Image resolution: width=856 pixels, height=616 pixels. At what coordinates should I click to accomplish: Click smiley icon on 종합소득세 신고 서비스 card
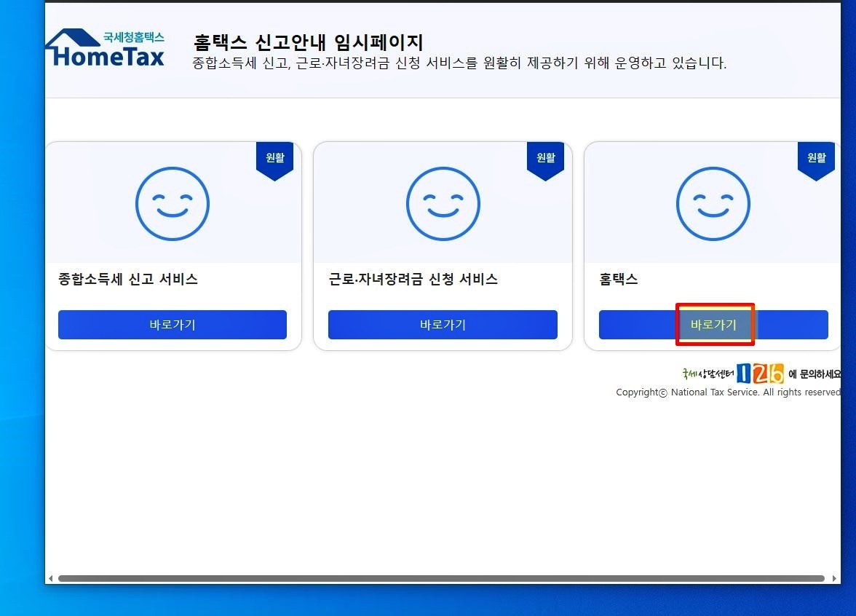pyautogui.click(x=173, y=204)
